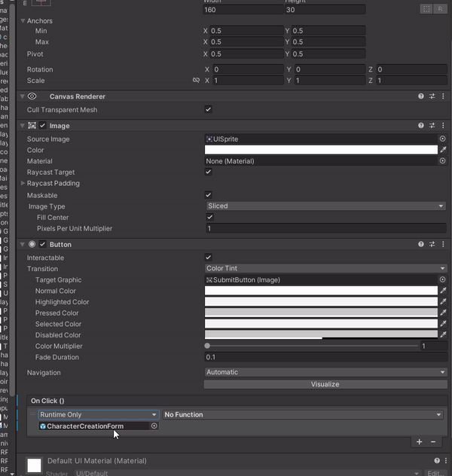Toggle Raycast Target checkbox

(x=208, y=172)
